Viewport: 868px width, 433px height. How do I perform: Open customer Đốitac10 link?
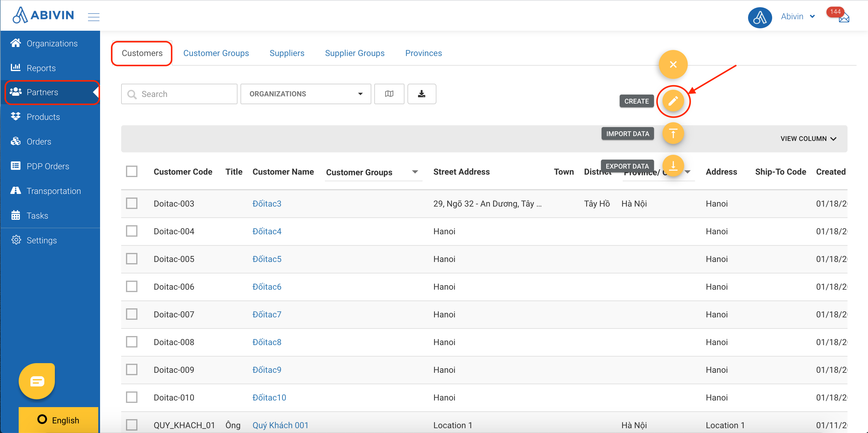coord(269,397)
